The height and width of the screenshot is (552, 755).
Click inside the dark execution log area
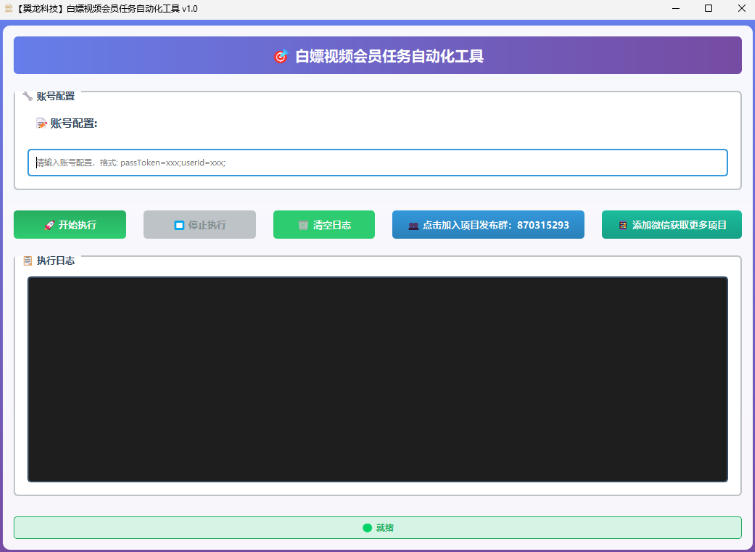377,379
